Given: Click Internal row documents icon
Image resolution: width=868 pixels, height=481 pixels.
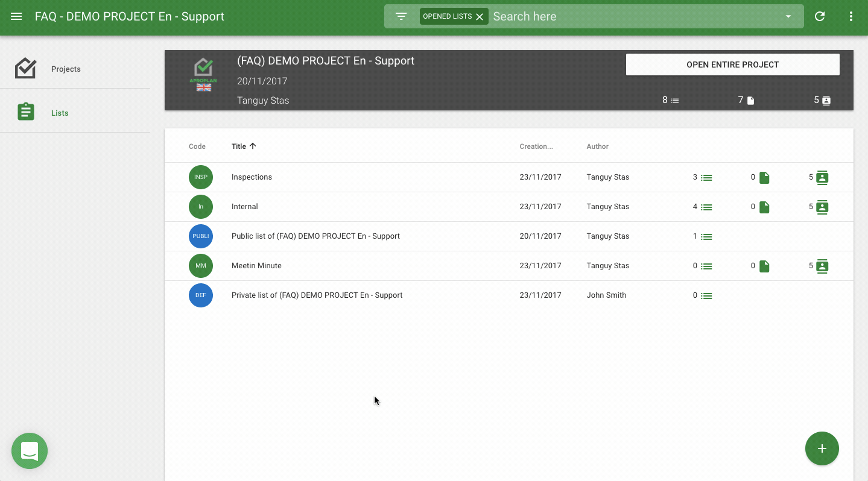Looking at the screenshot, I should [x=764, y=207].
